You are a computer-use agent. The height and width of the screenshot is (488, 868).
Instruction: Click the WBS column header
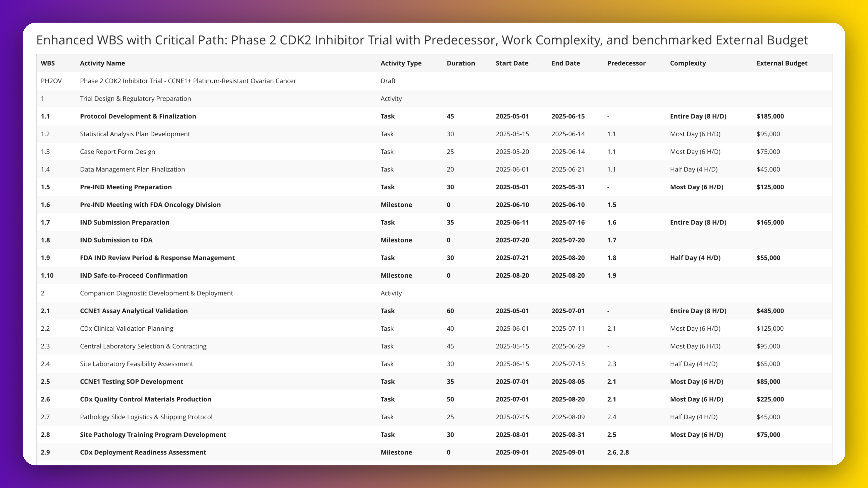click(x=47, y=63)
